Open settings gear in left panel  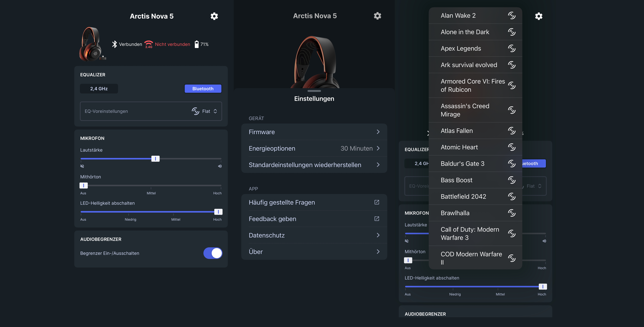[x=214, y=16]
